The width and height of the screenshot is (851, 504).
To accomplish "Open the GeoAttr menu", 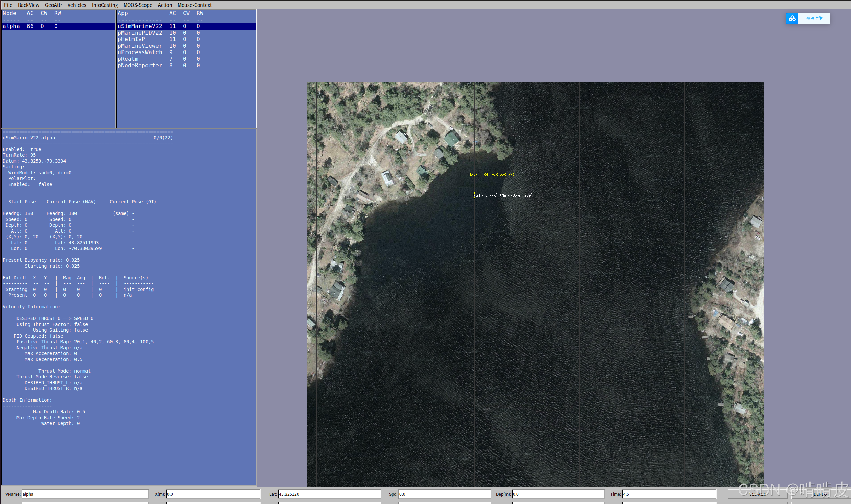I will click(x=54, y=5).
